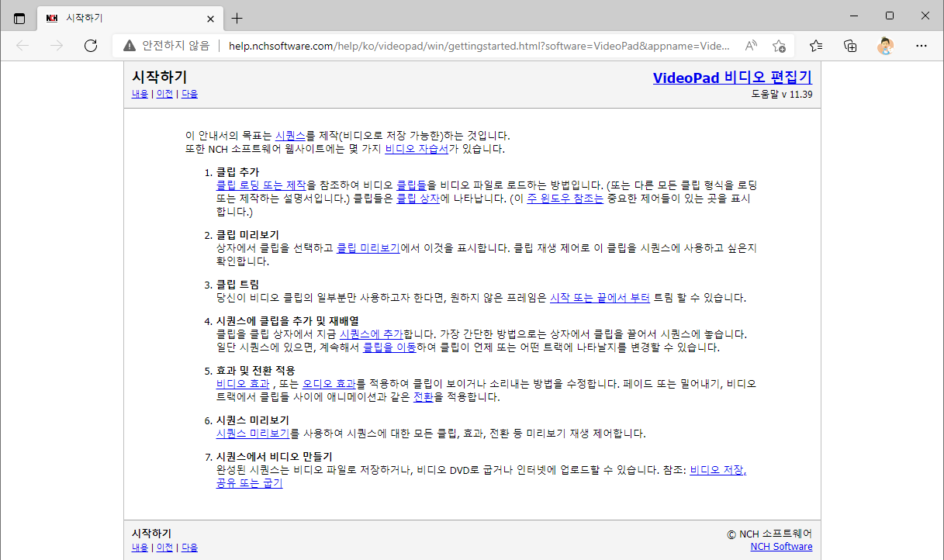
Task: Open the Collections icon
Action: (851, 46)
